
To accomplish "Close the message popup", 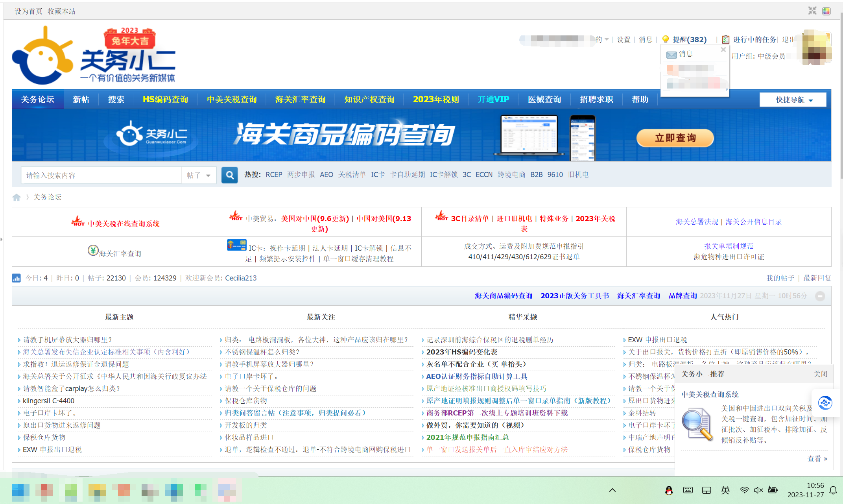I will point(723,50).
